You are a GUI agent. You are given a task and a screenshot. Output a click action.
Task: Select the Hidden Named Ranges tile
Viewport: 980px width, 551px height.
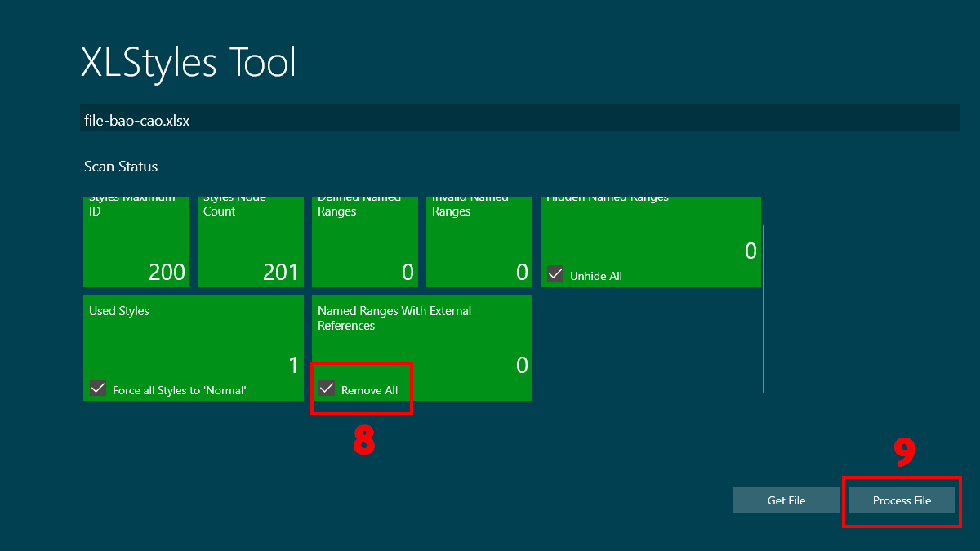coord(651,237)
